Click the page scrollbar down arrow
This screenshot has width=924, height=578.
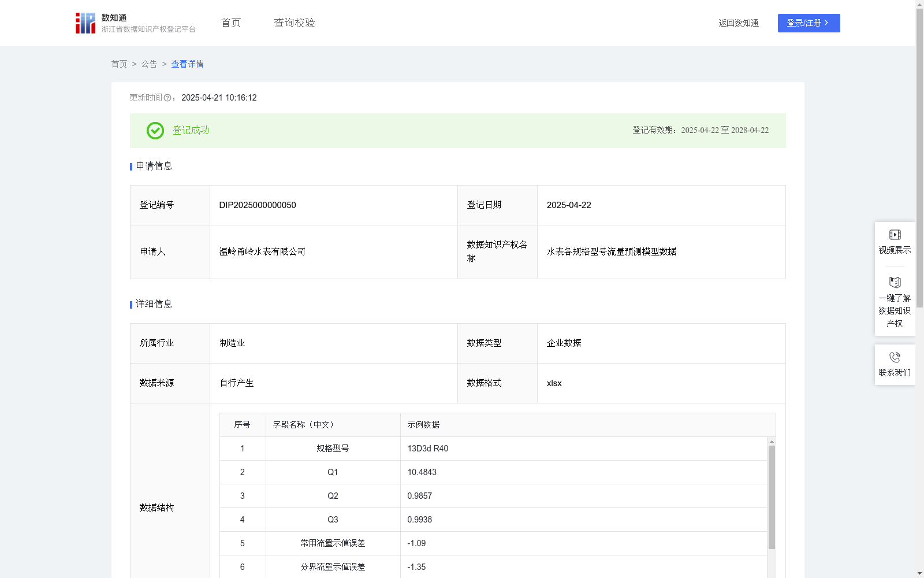pos(919,572)
